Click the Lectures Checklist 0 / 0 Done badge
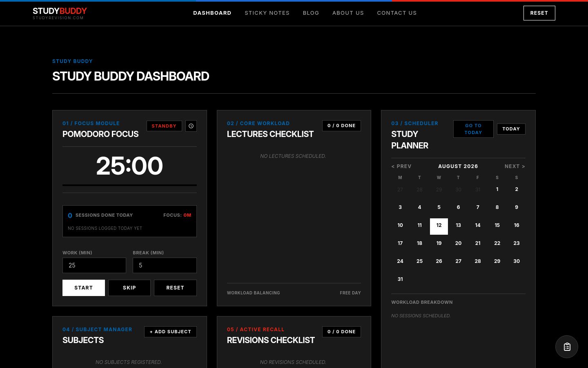The image size is (588, 368). [x=341, y=126]
